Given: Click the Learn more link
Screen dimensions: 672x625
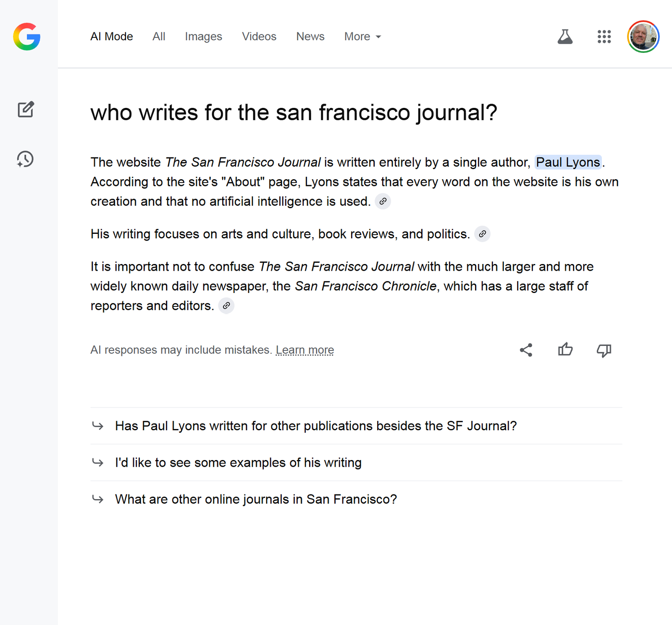Looking at the screenshot, I should point(304,350).
